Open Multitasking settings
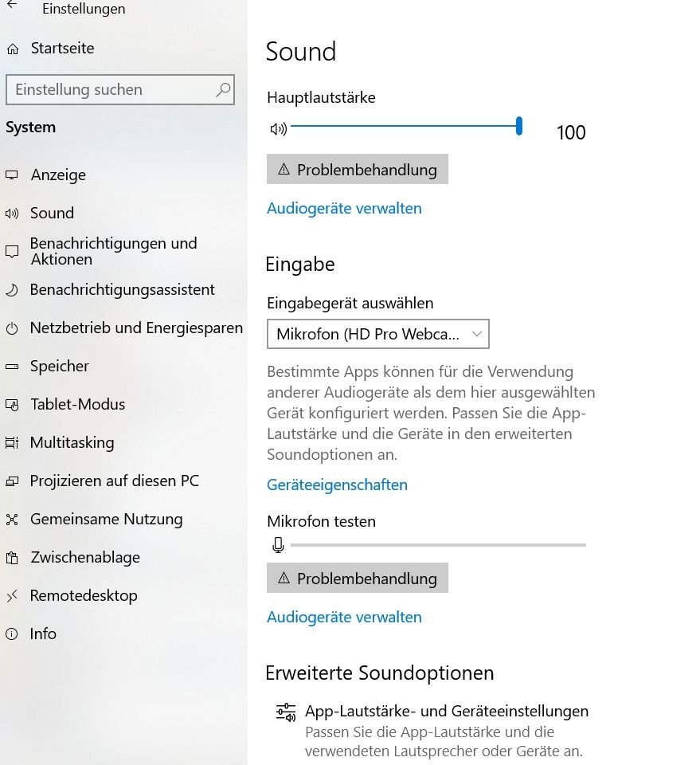The image size is (700, 765). (x=72, y=443)
